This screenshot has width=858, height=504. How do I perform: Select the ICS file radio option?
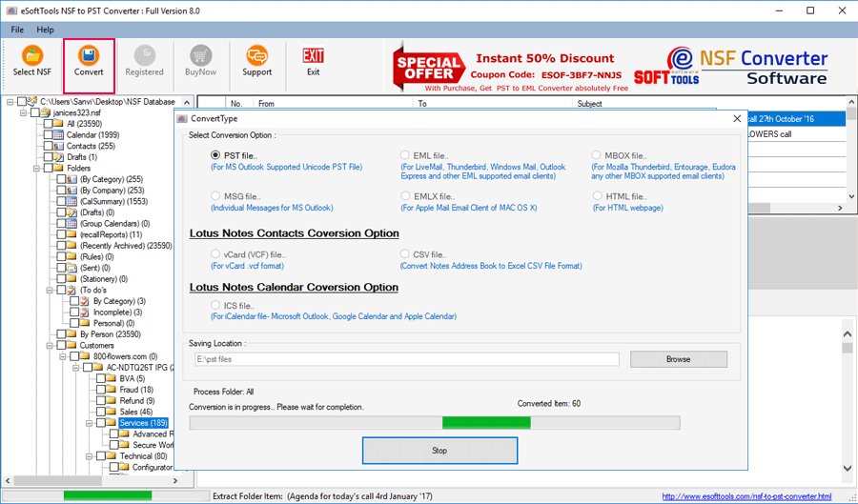(215, 305)
